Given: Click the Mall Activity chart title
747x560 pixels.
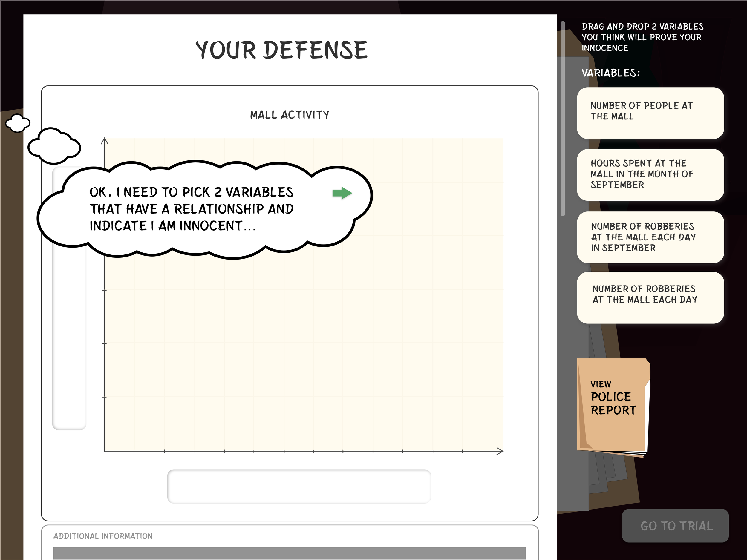Looking at the screenshot, I should pyautogui.click(x=290, y=114).
